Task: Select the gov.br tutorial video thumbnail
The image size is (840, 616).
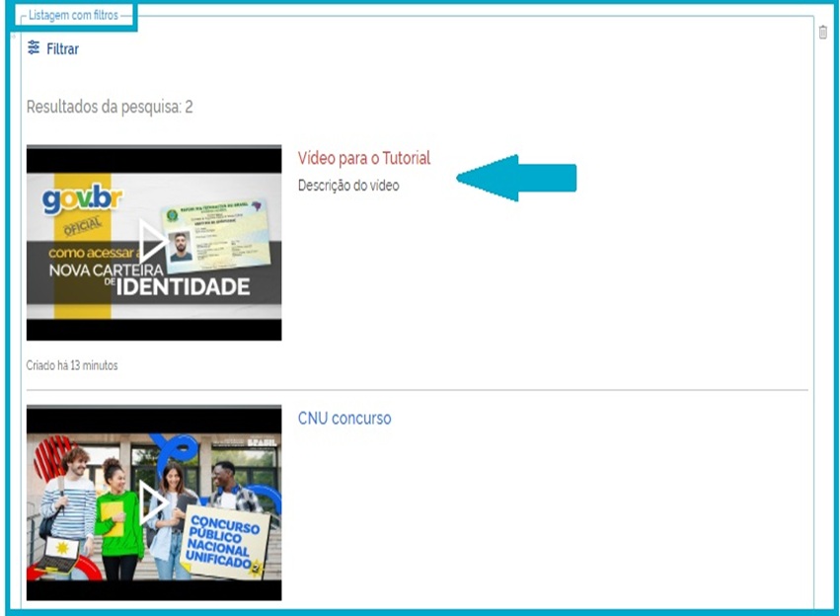Action: pos(153,240)
